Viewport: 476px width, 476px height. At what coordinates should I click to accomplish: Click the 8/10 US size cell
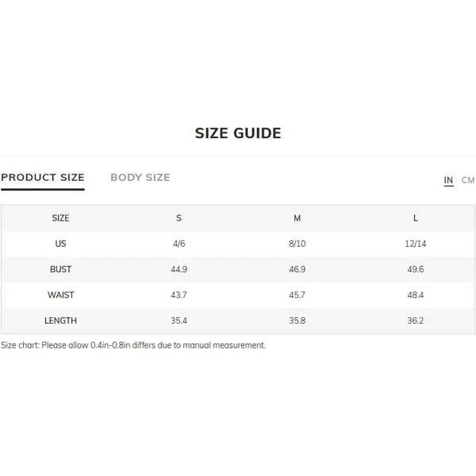(297, 244)
